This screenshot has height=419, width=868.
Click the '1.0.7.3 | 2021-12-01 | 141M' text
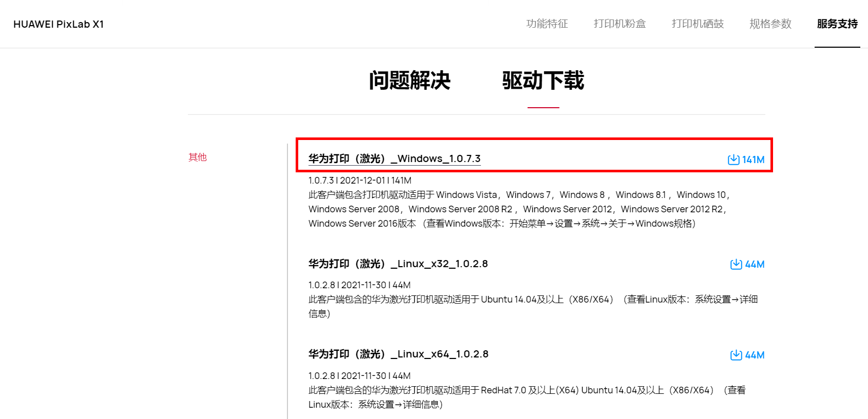click(360, 181)
